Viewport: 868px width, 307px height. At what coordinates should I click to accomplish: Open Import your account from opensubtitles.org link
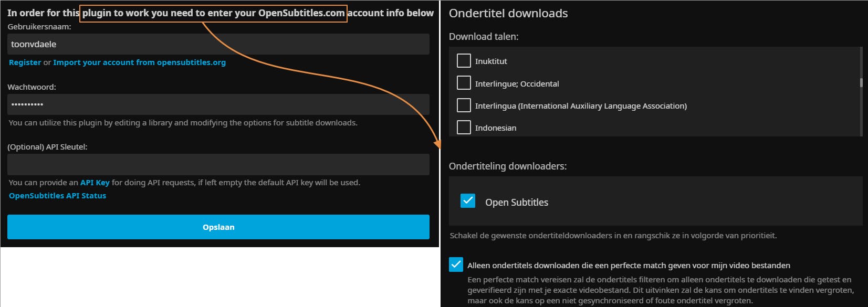[139, 62]
